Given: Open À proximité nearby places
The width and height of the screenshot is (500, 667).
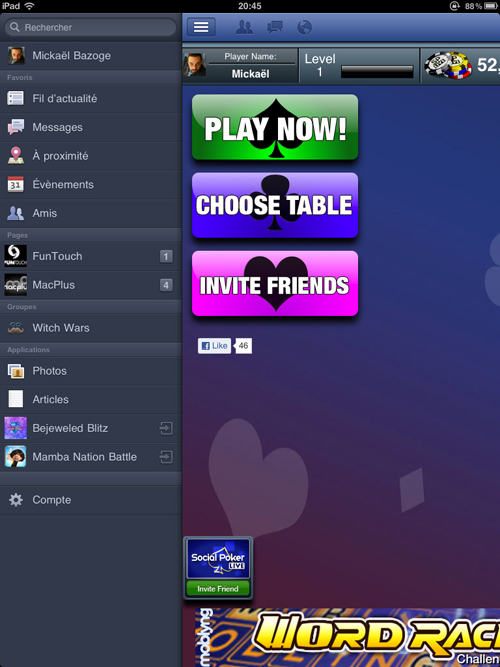Looking at the screenshot, I should point(91,156).
